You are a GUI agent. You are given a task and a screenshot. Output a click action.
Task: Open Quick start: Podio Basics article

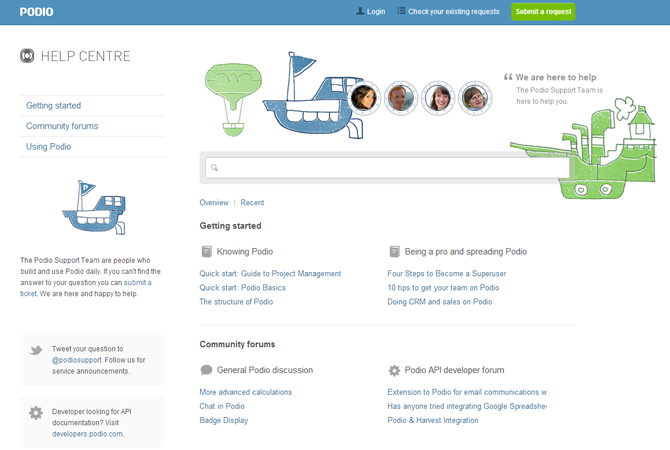(x=242, y=288)
